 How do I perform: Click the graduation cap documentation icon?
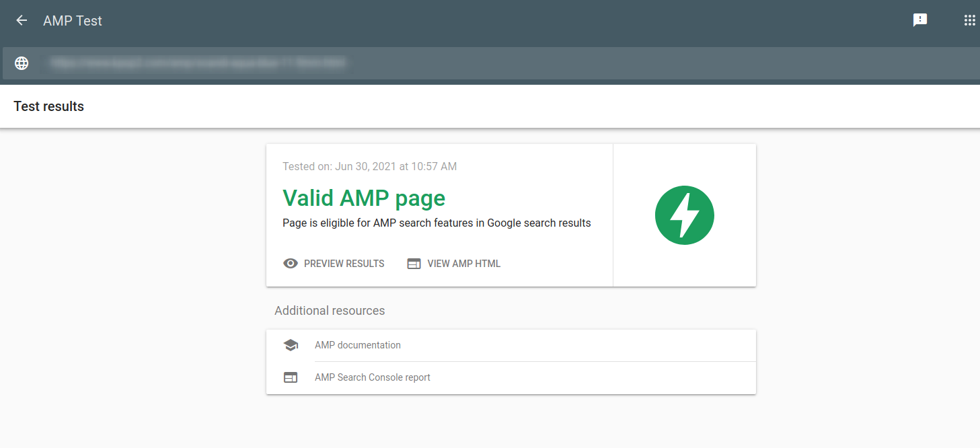[291, 345]
